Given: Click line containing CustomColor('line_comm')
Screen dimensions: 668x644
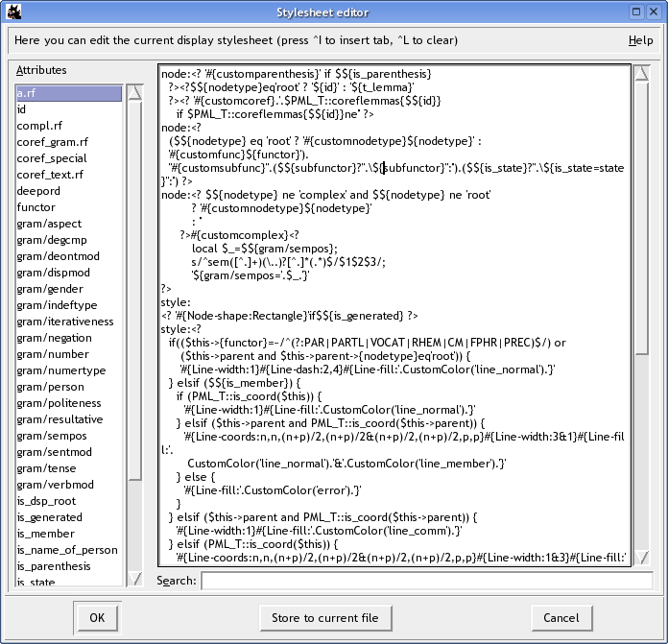Looking at the screenshot, I should pos(319,531).
